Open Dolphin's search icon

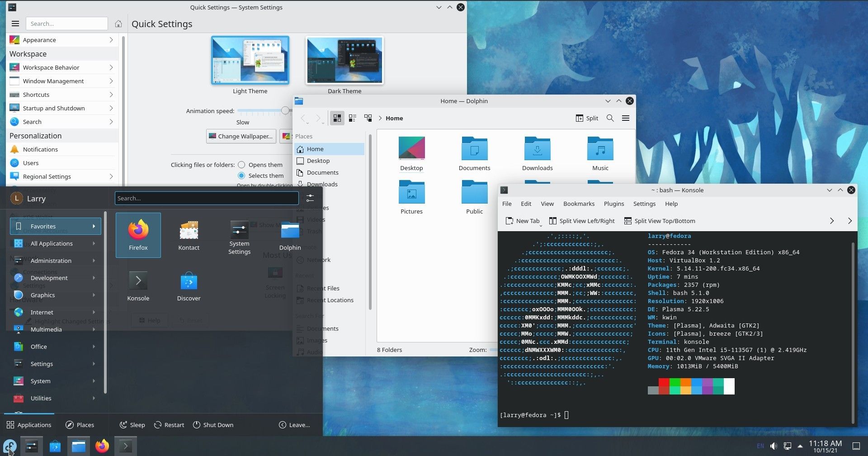610,118
